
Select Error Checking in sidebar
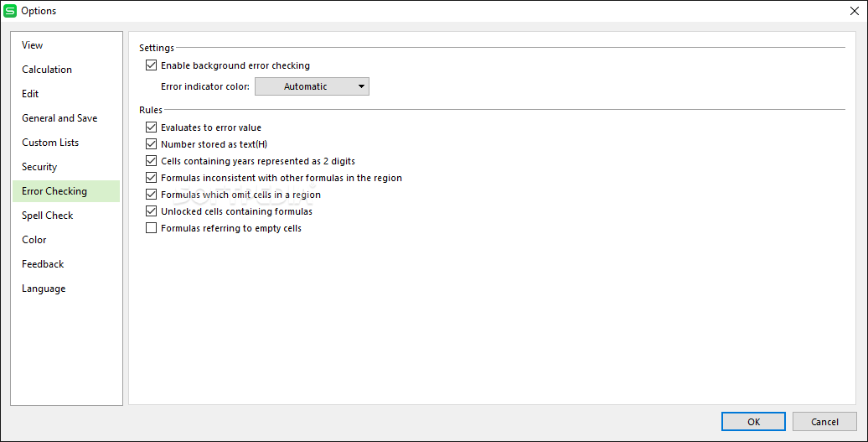(x=66, y=191)
